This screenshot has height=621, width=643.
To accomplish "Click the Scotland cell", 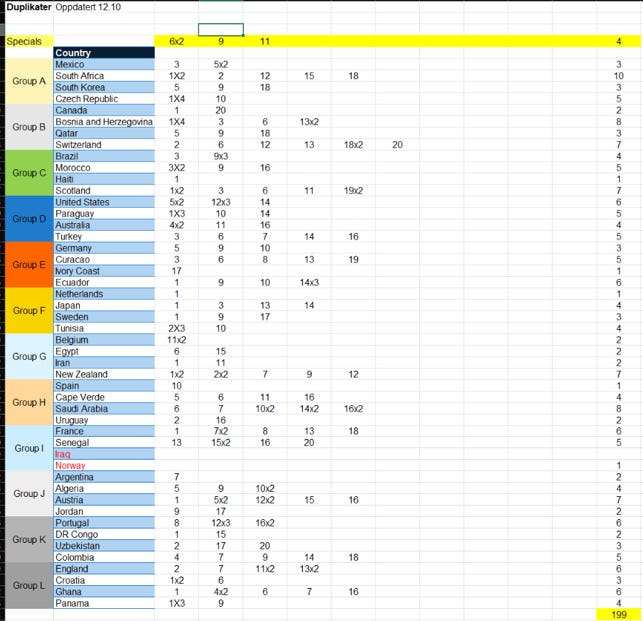I will coord(104,191).
